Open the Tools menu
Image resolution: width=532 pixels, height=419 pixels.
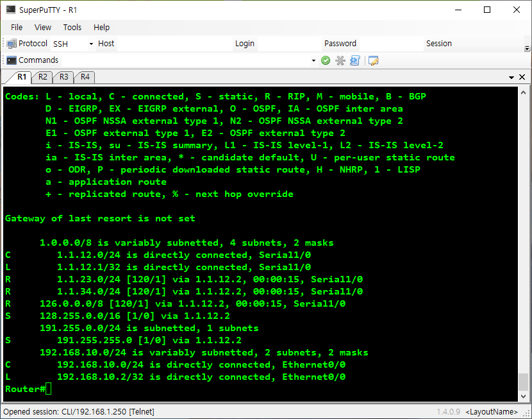click(x=72, y=28)
